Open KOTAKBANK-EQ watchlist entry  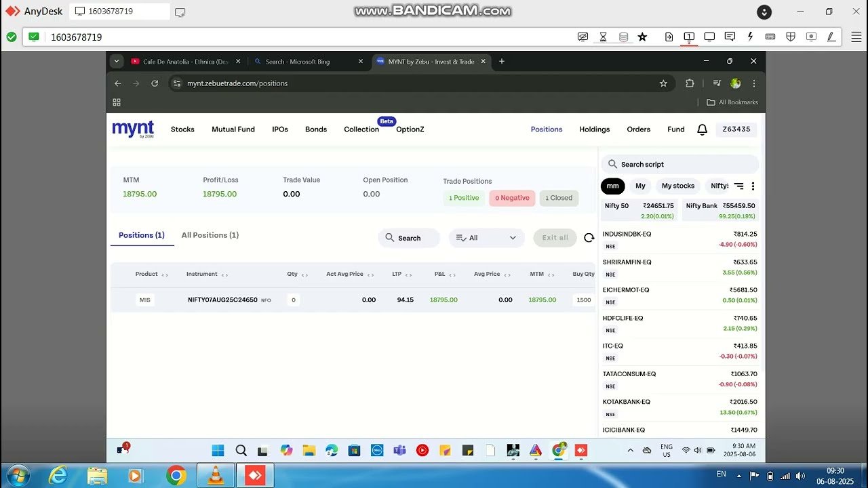679,407
